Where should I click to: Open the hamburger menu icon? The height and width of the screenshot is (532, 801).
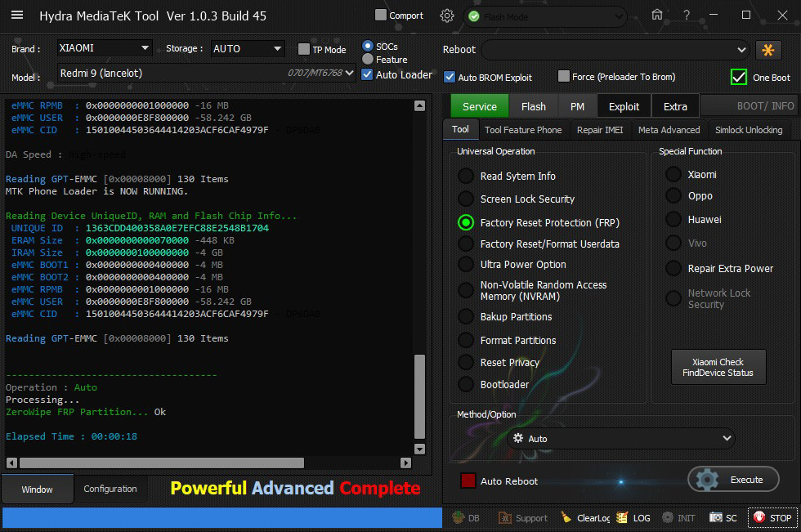pos(17,15)
